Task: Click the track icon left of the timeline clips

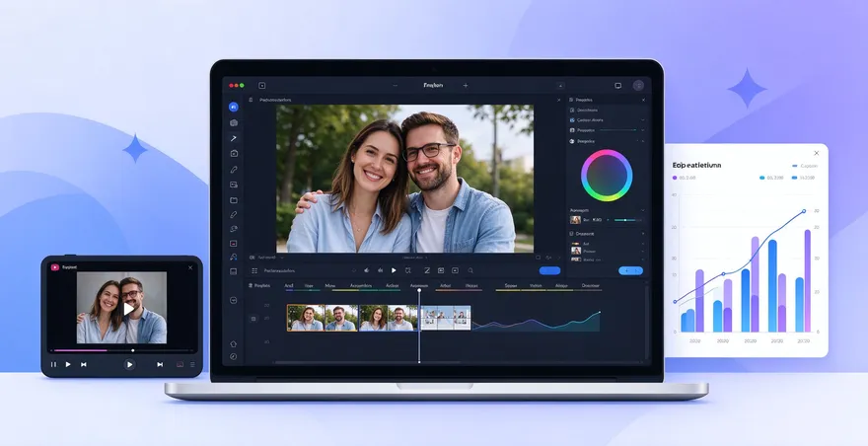Action: tap(253, 319)
